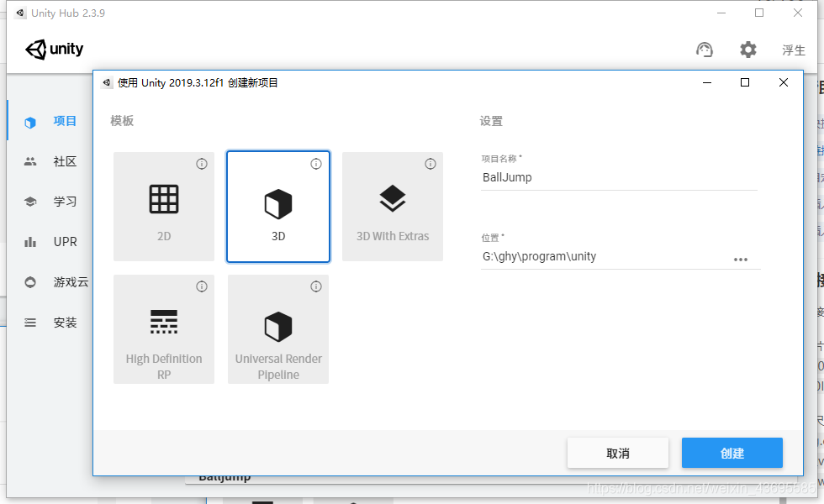The image size is (824, 504).
Task: Minimize the Unity Hub window
Action: coord(721,13)
